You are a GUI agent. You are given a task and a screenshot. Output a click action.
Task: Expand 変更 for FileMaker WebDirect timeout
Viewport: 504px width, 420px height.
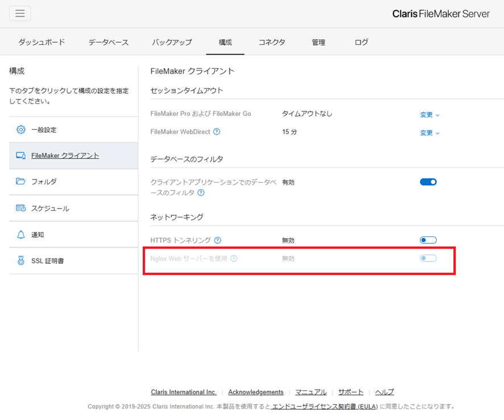pos(429,132)
